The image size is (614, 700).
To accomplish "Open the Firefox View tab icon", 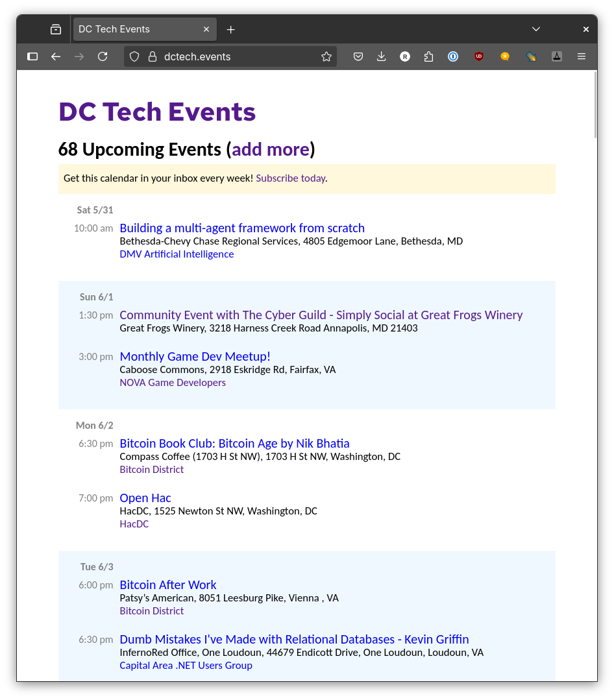I will point(56,29).
